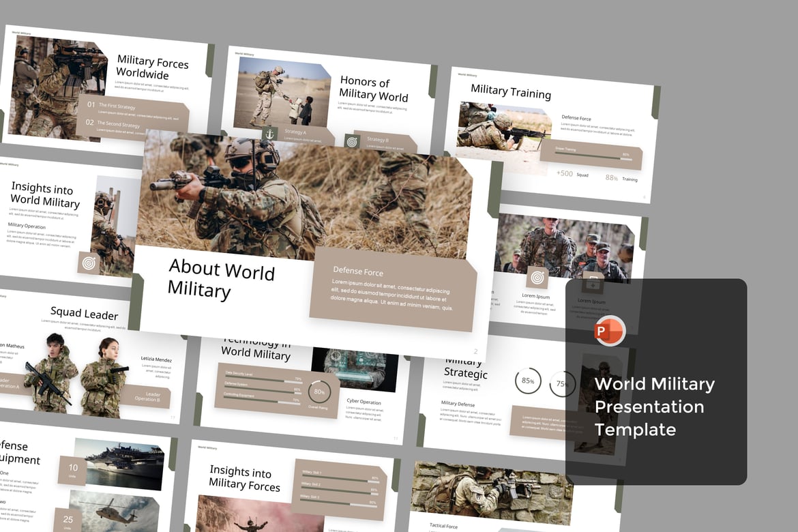Click the soldier by stone wall photo
798x532 pixels.
492,493
